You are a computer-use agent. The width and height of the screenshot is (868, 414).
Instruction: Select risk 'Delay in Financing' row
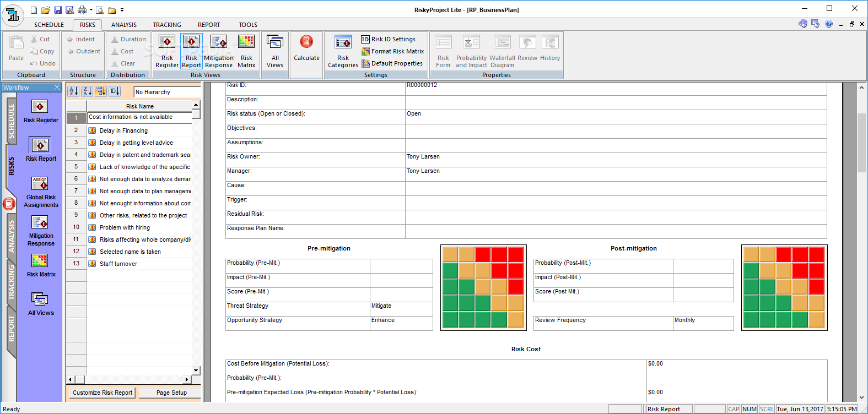click(139, 130)
